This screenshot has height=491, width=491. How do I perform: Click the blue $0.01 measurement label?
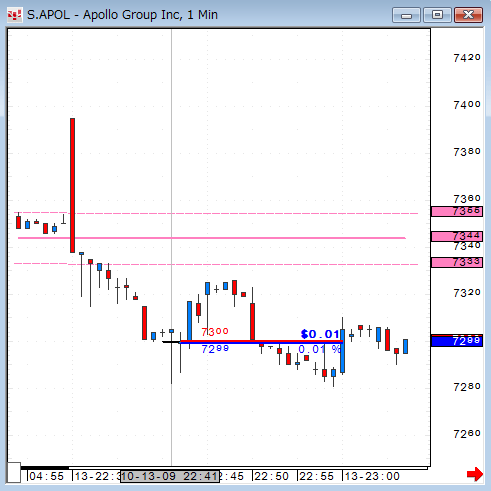[x=320, y=334]
